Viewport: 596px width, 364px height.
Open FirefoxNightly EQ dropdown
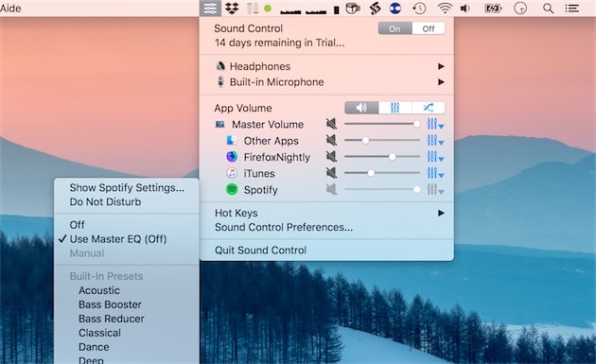(435, 157)
